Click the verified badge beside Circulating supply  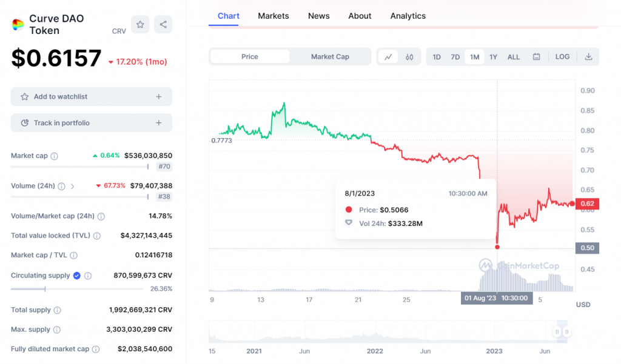77,276
